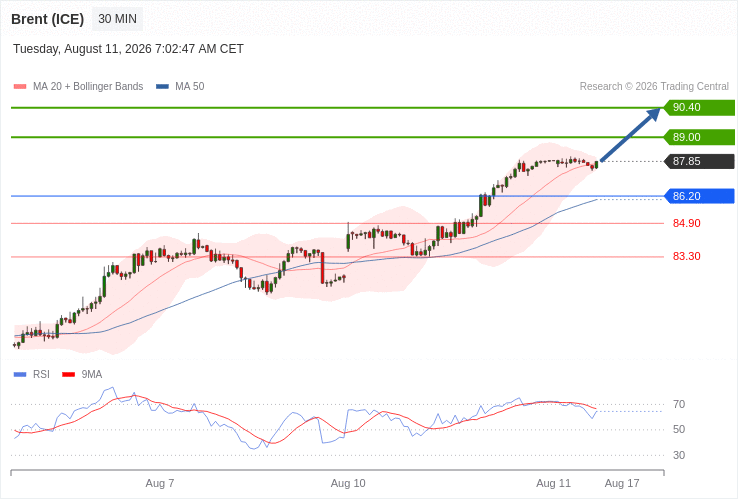This screenshot has height=500, width=738.
Task: Click the 9MA legend label
Action: click(x=92, y=374)
